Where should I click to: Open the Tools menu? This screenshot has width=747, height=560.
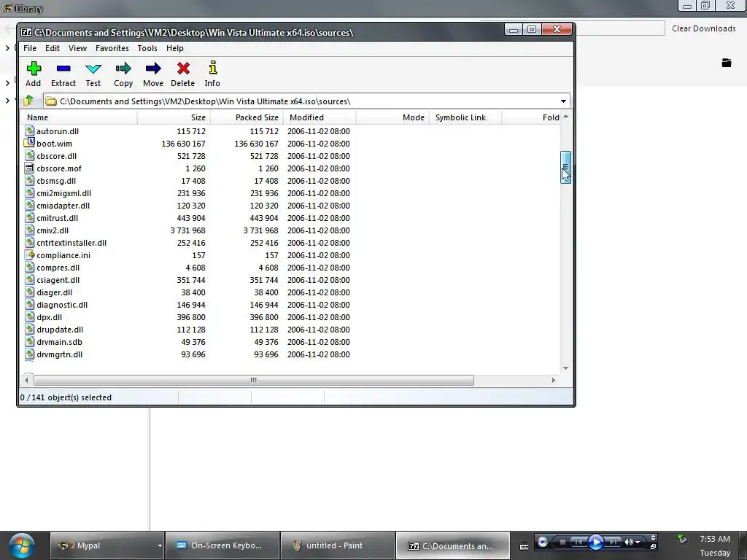pyautogui.click(x=147, y=48)
